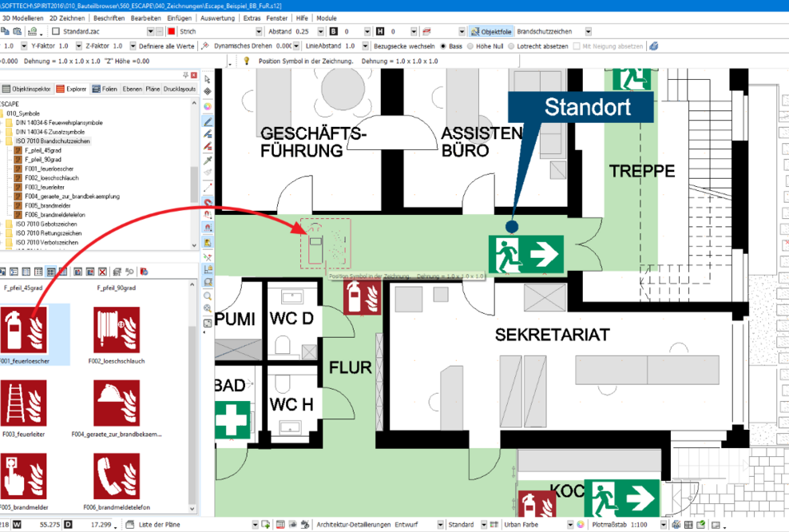Click the red delete cell icon above the symbols
Viewport: 789px width, 532px height.
point(102,272)
